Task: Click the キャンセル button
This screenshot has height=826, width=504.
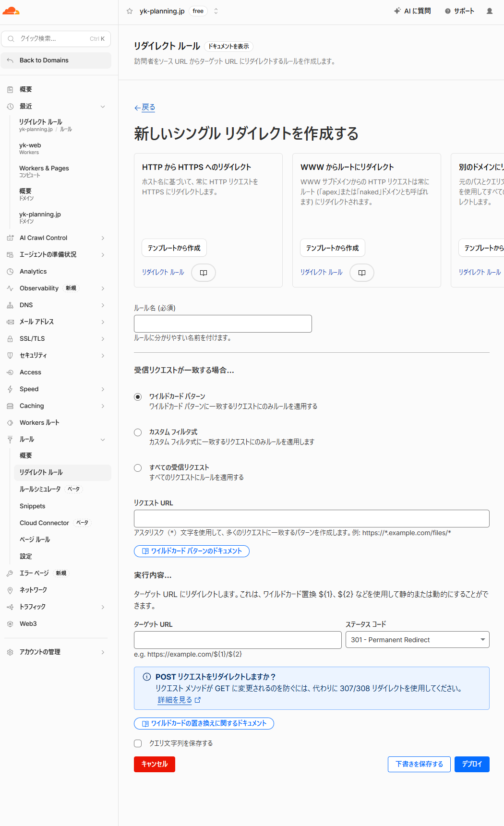Action: point(155,765)
